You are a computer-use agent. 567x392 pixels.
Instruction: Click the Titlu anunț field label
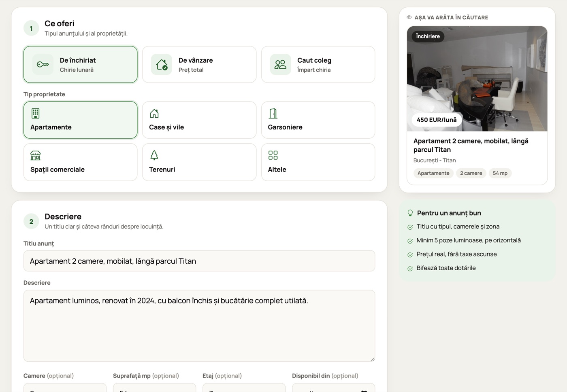(x=38, y=244)
